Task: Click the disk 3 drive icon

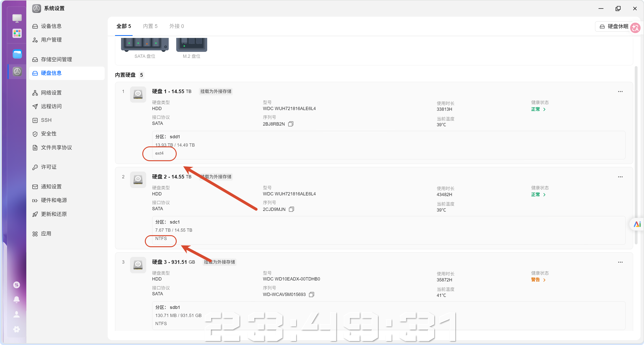Action: pyautogui.click(x=138, y=265)
